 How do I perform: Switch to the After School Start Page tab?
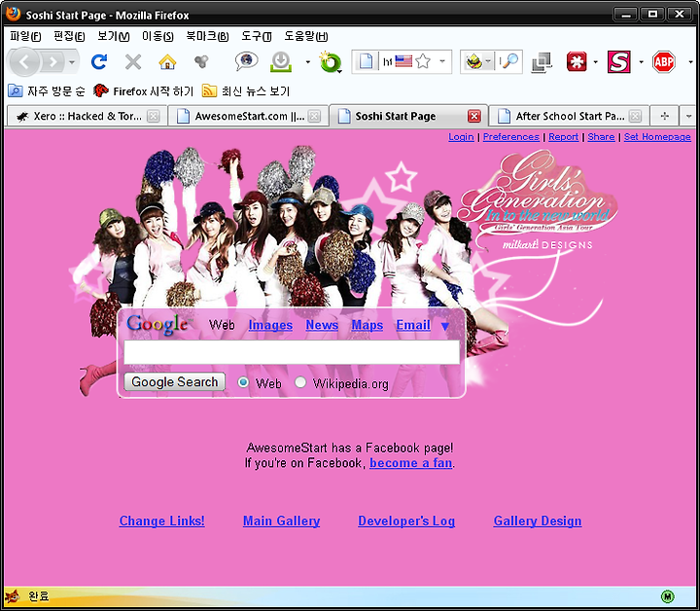point(569,116)
